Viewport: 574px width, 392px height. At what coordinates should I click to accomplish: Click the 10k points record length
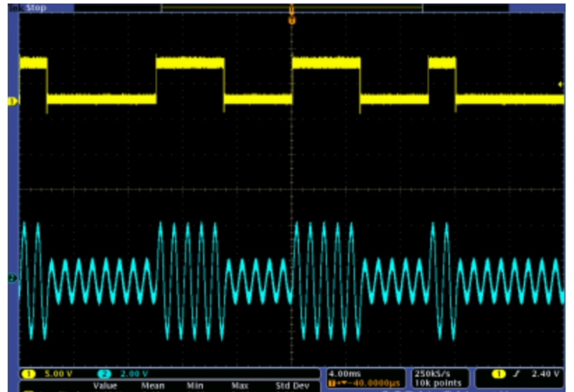click(436, 383)
